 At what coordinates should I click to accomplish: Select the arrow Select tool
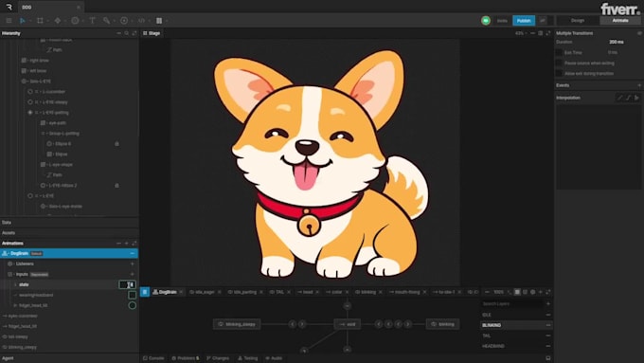coord(23,20)
